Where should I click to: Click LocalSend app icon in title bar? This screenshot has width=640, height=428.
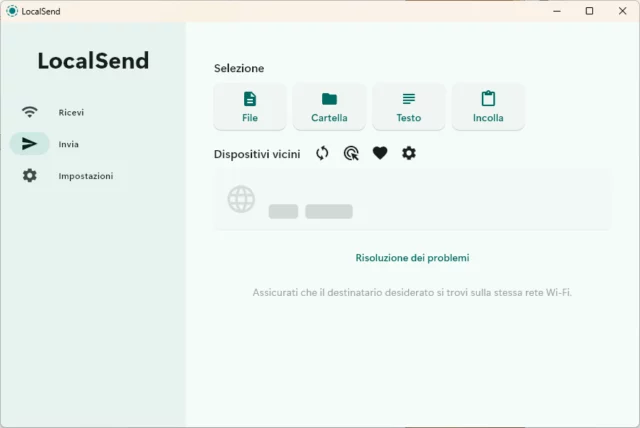pos(12,11)
